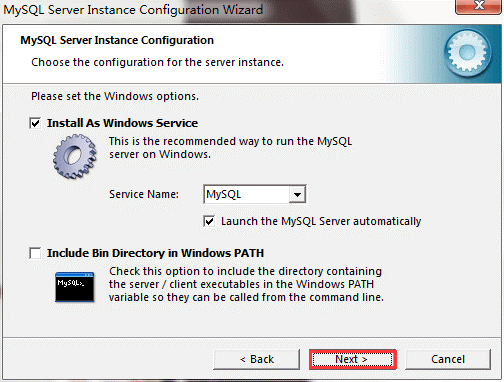This screenshot has height=382, width=504.
Task: Click the Install As Windows Service label
Action: pyautogui.click(x=122, y=123)
